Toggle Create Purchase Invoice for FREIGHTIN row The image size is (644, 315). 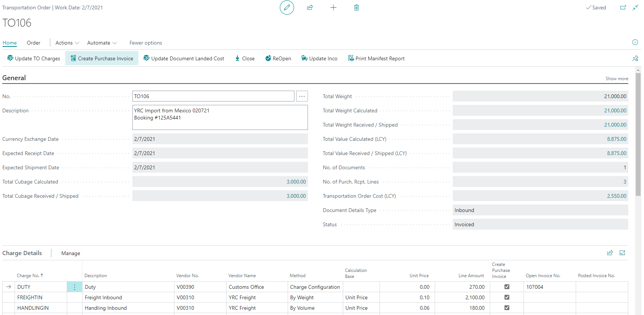coord(507,297)
